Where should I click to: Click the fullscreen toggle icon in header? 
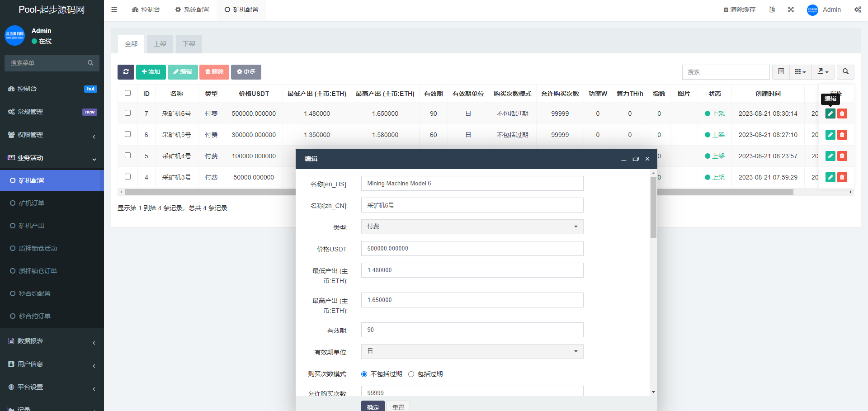(791, 9)
